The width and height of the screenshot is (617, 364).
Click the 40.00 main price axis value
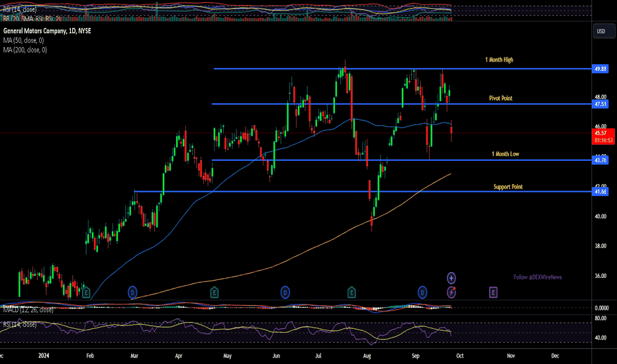[x=600, y=216]
